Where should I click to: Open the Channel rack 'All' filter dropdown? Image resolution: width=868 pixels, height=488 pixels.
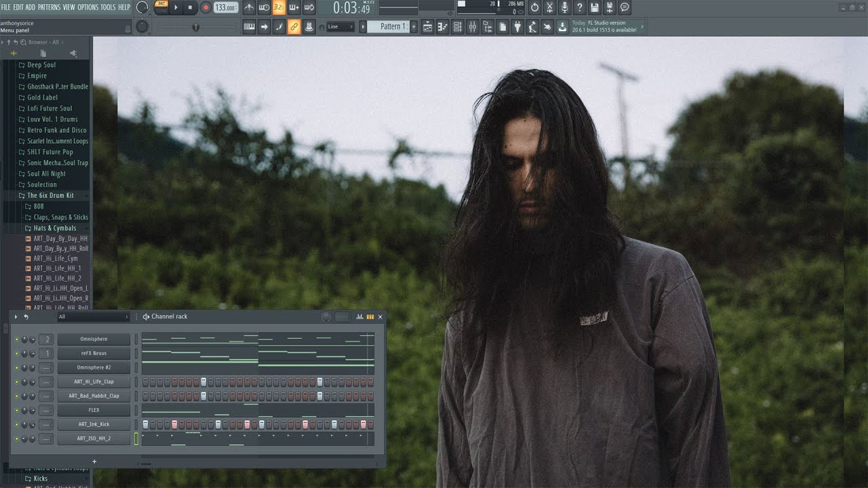(93, 317)
